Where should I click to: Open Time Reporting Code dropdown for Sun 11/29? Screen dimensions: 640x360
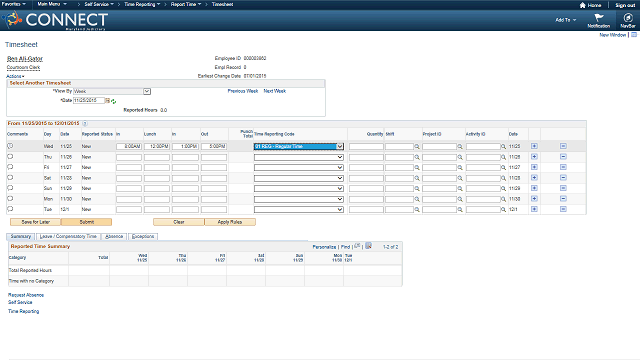click(x=299, y=189)
